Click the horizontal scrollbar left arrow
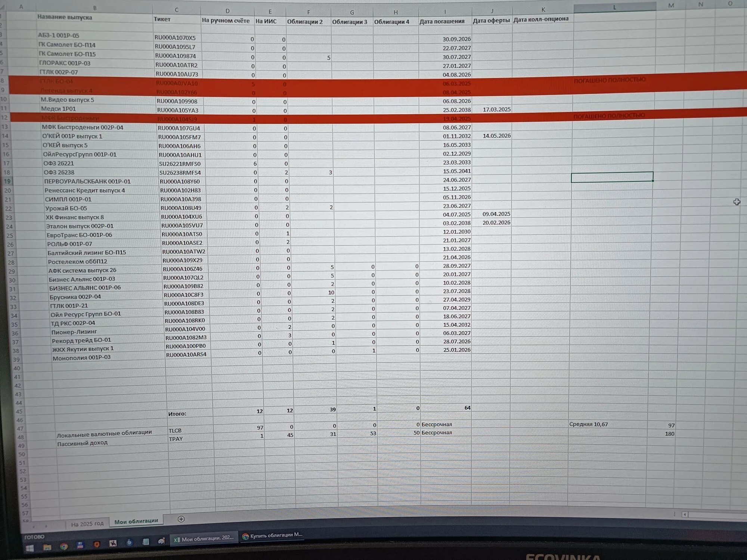Screen dimensions: 747x560 [x=685, y=514]
